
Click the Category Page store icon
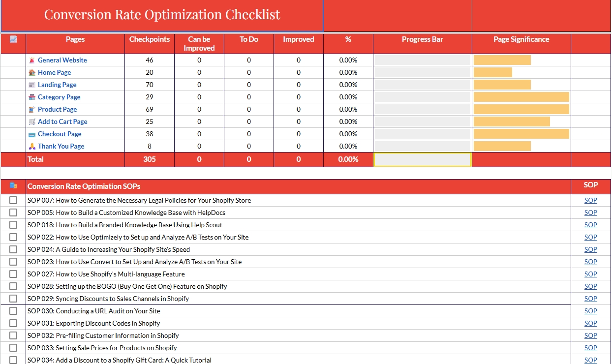pos(32,97)
